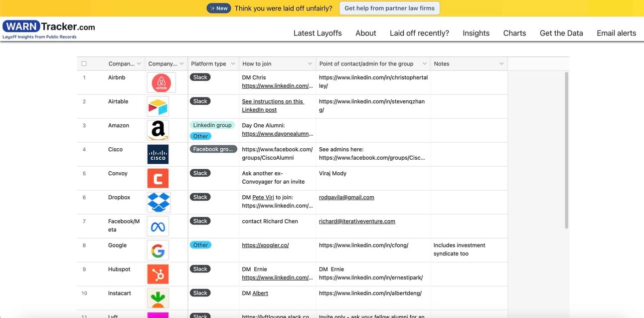The image size is (644, 318).
Task: Click the Facebook group tag in Cisco row
Action: [213, 149]
